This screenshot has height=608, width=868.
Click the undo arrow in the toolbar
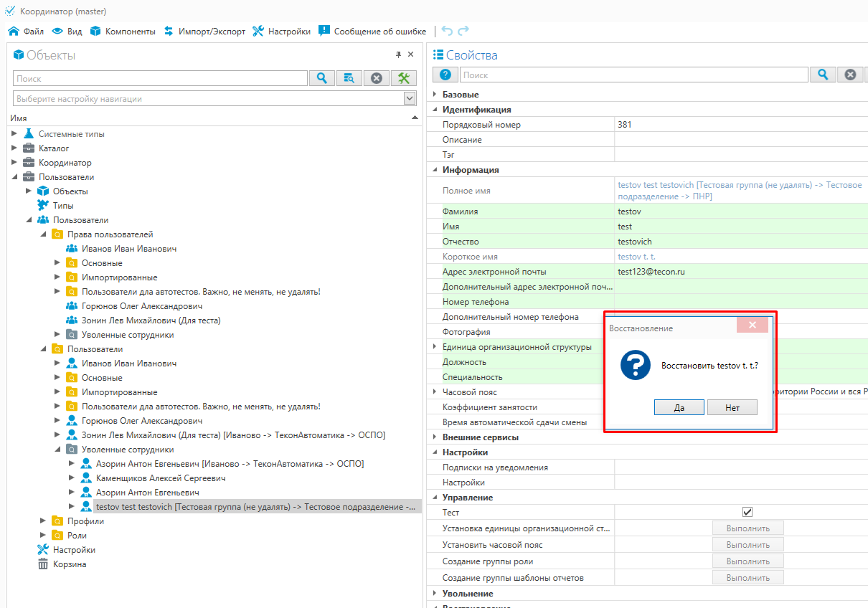coord(447,31)
